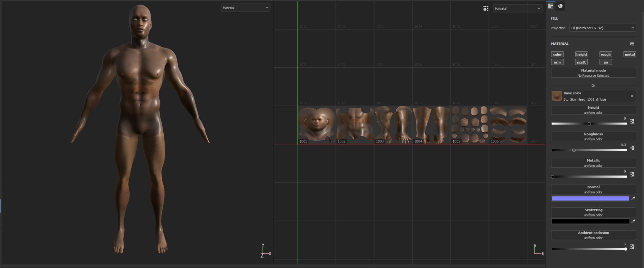Disable the metal channel toggle

coord(629,55)
